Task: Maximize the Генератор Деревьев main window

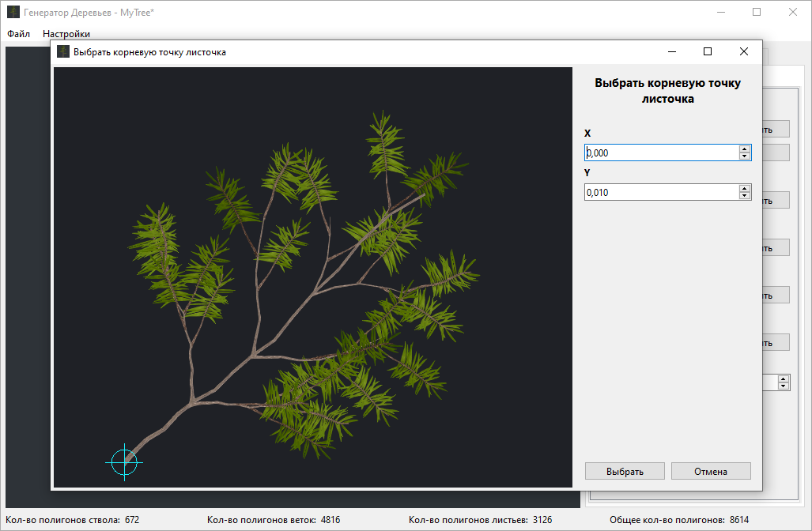Action: point(757,12)
